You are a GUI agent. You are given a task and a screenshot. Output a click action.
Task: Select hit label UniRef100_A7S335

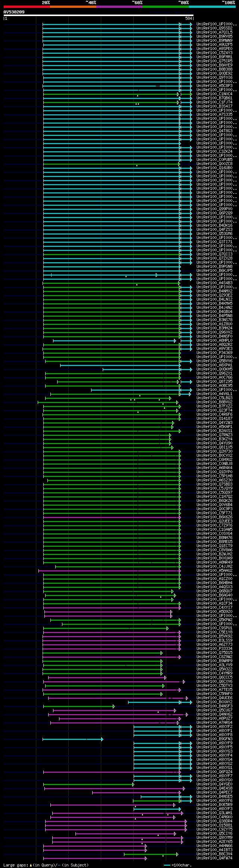click(214, 114)
